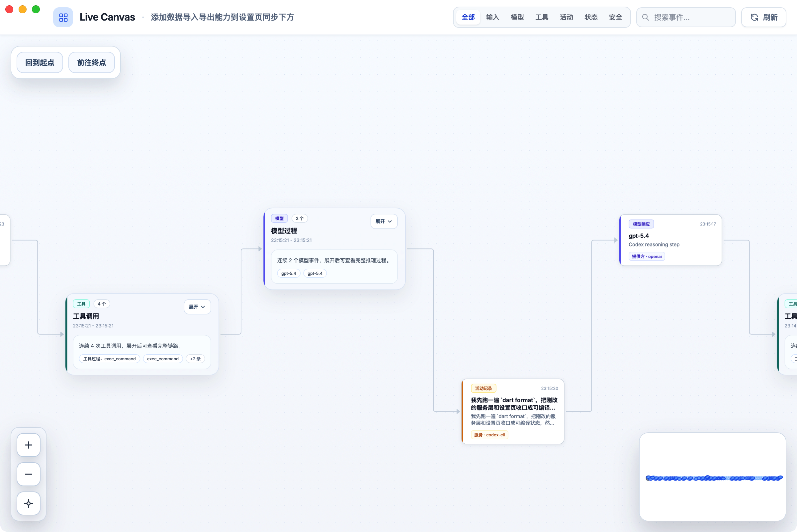Click +2 条 to reveal more tool tags
This screenshot has height=532, width=797.
[195, 359]
